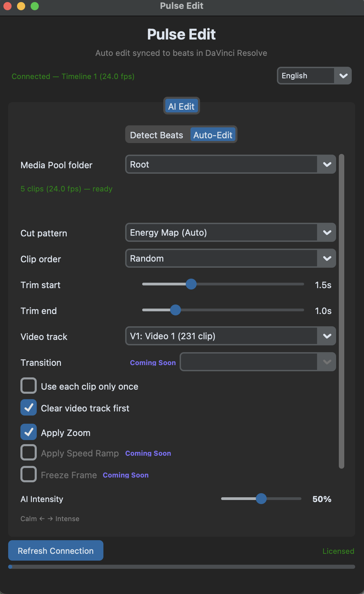Open the Media Pool folder Root dropdown
Viewport: 364px width, 594px height.
tap(231, 165)
